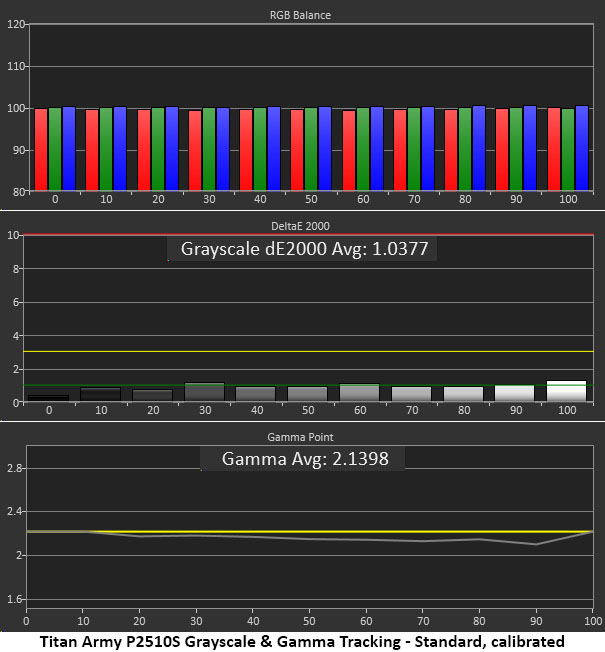Click the DeltaE bar at 60 percent

pos(359,393)
